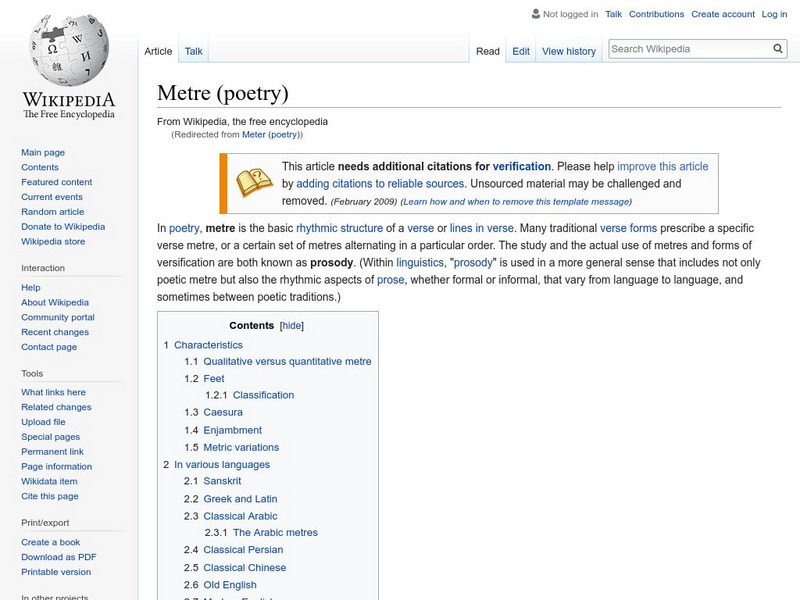800x600 pixels.
Task: Open the rhythmic structure link
Action: (x=339, y=228)
